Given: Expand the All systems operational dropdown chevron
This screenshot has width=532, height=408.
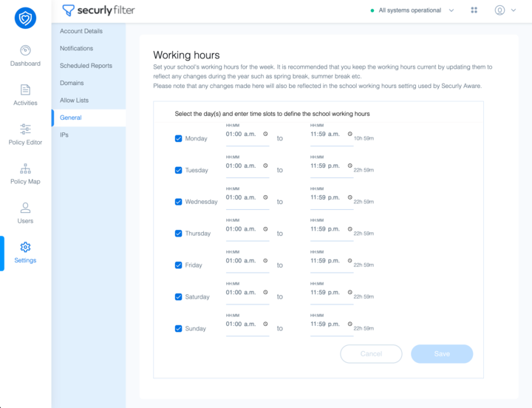Looking at the screenshot, I should (451, 10).
